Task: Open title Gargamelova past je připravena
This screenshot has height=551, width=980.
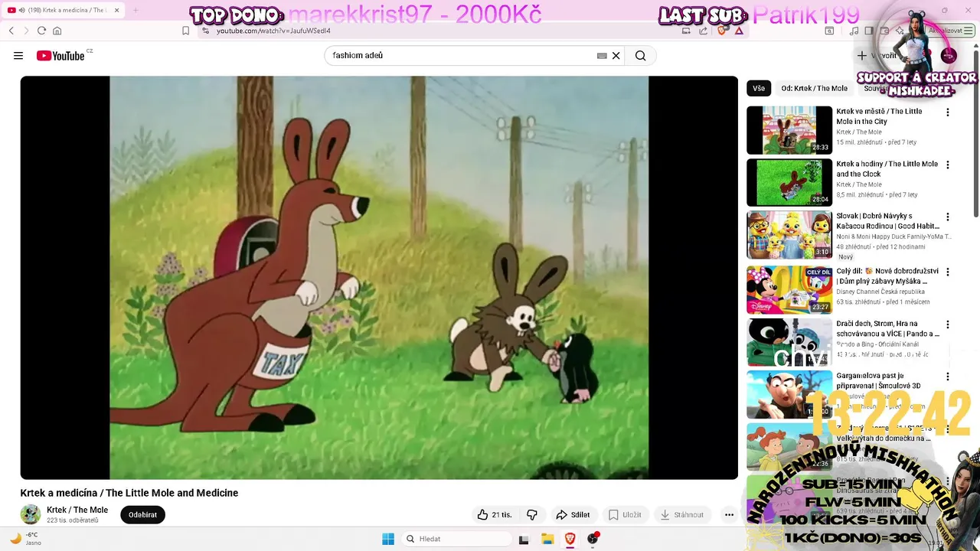Action: 878,380
